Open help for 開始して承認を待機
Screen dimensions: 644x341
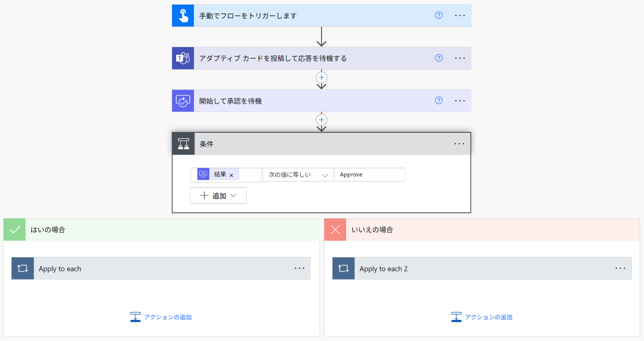point(439,101)
